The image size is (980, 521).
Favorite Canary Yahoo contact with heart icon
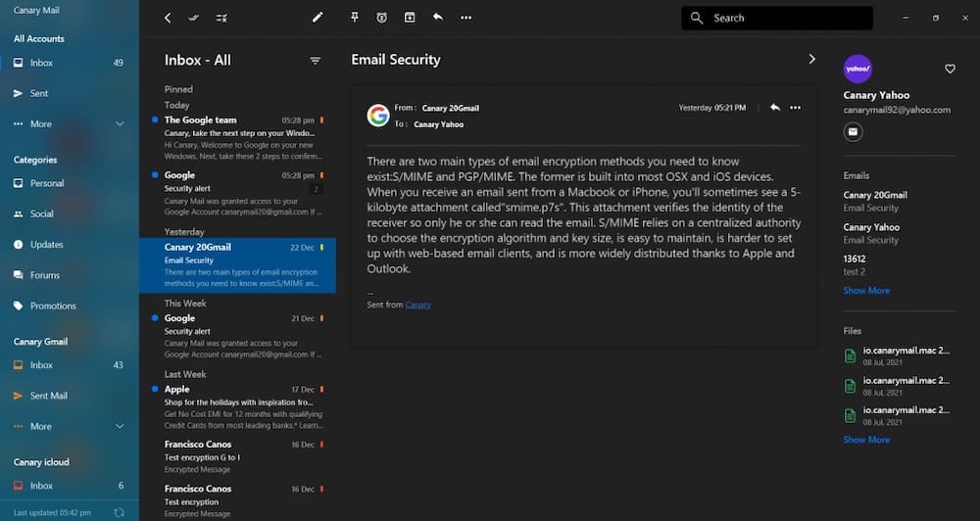pos(950,69)
